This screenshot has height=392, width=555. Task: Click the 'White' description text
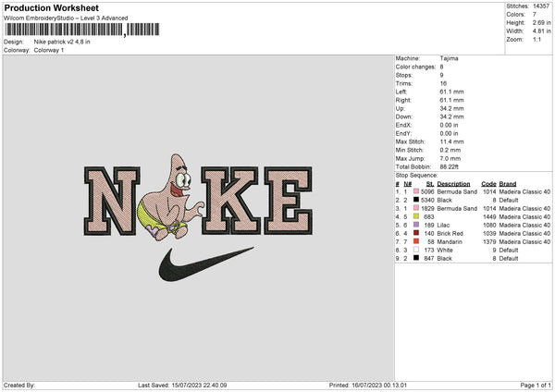[445, 251]
